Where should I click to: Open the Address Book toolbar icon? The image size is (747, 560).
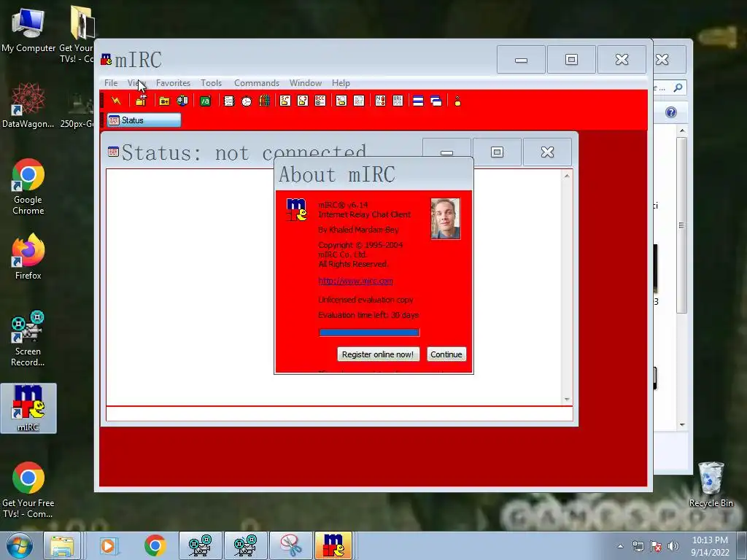coord(229,101)
